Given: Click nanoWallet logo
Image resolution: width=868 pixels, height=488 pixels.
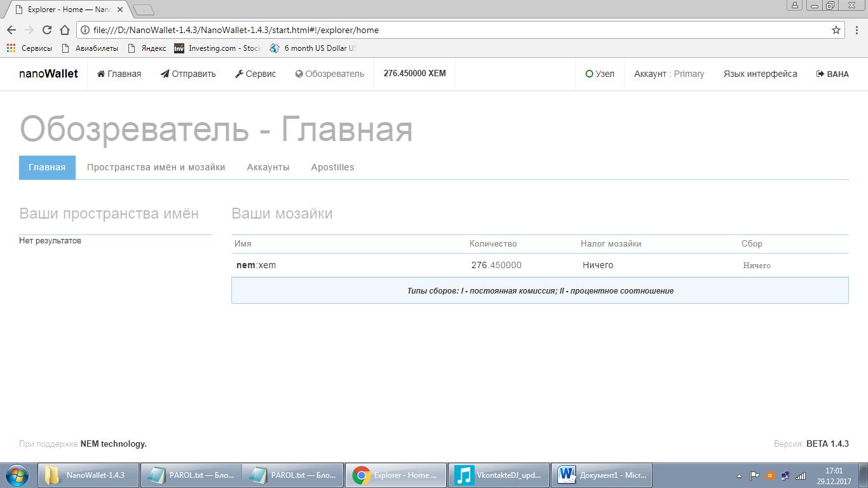Looking at the screenshot, I should [x=48, y=74].
